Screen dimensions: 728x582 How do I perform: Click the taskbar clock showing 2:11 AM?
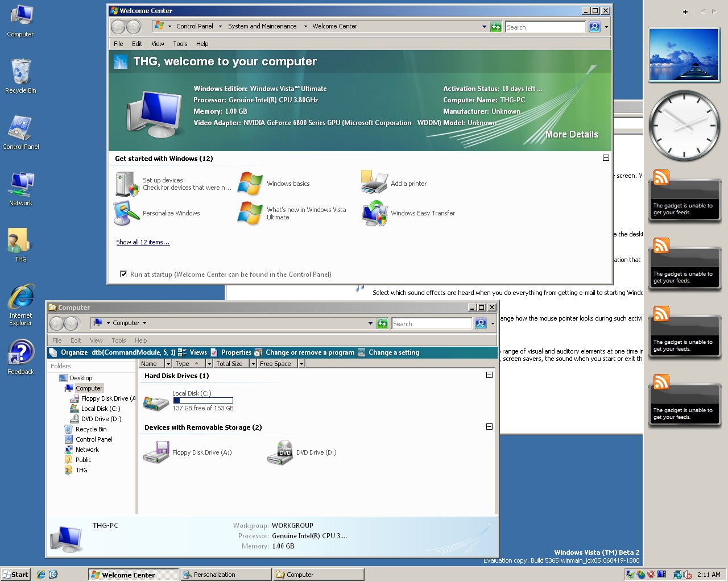coord(709,575)
